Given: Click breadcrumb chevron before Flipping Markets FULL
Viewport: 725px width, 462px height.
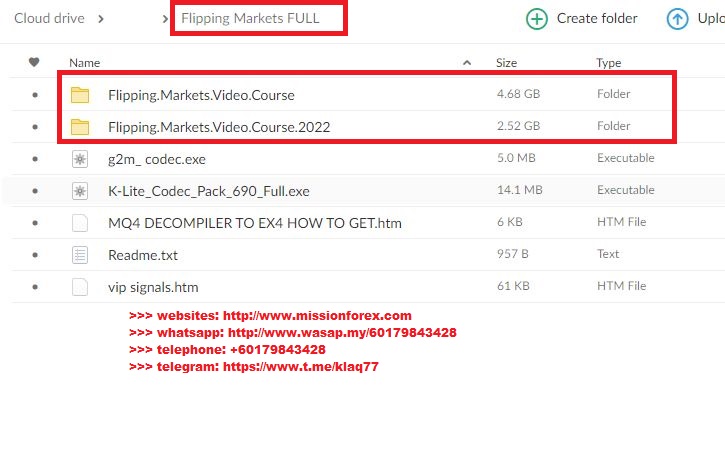Looking at the screenshot, I should click(x=165, y=19).
